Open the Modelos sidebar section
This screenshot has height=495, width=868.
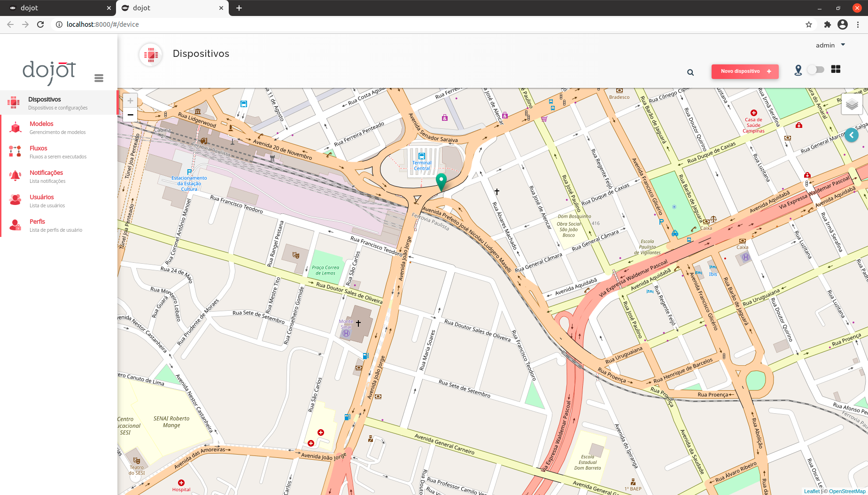pyautogui.click(x=58, y=127)
